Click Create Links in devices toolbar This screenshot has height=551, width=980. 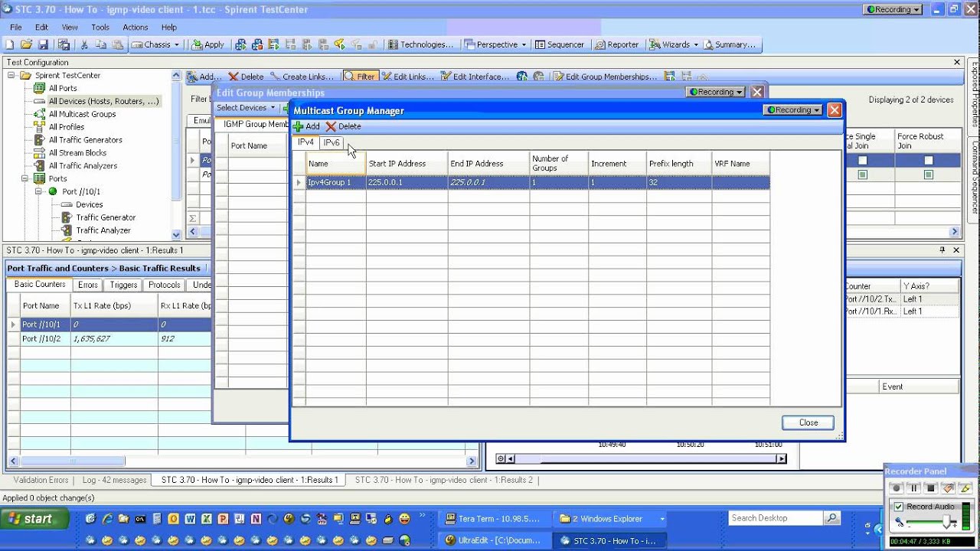point(302,77)
